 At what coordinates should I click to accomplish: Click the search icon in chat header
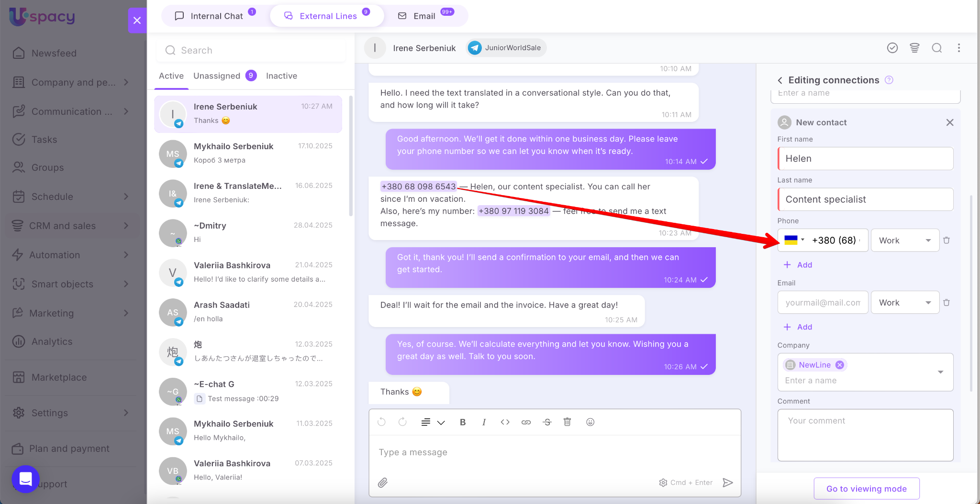click(x=936, y=48)
